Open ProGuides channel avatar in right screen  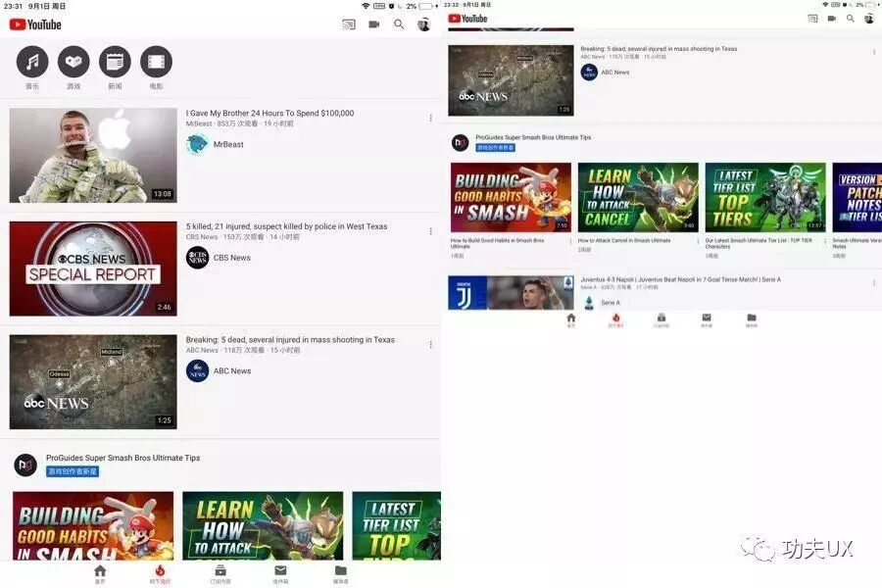461,142
